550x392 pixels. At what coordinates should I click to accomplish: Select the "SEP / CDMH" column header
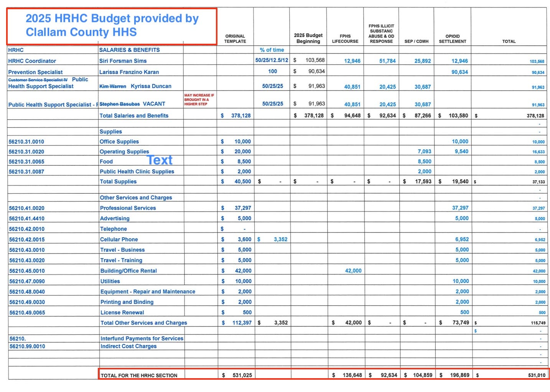417,41
